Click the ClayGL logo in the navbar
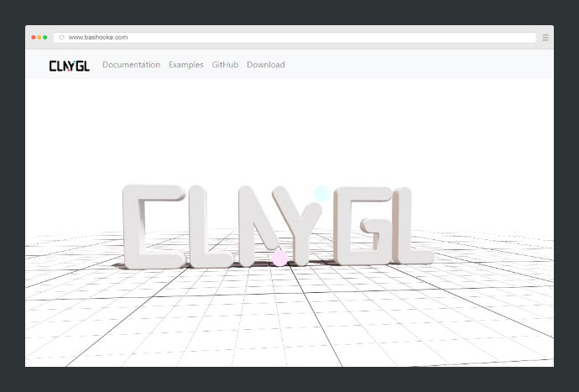This screenshot has height=392, width=579. click(70, 65)
